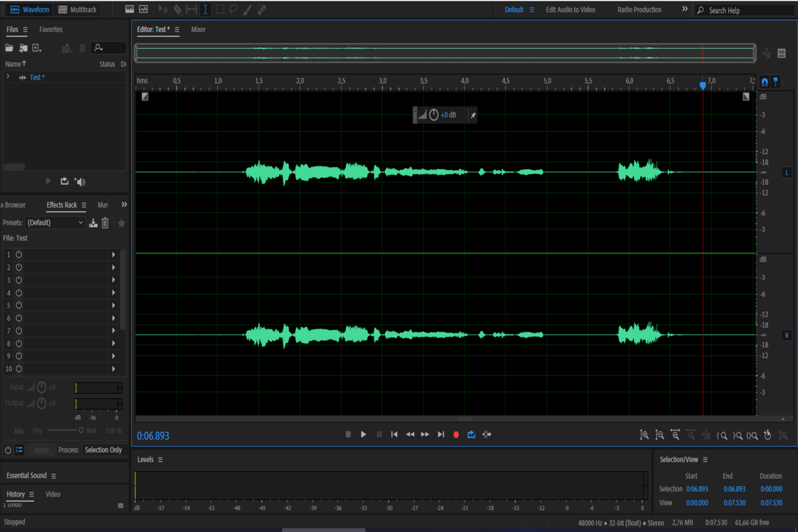
Task: Toggle the left channel L button
Action: 787,172
